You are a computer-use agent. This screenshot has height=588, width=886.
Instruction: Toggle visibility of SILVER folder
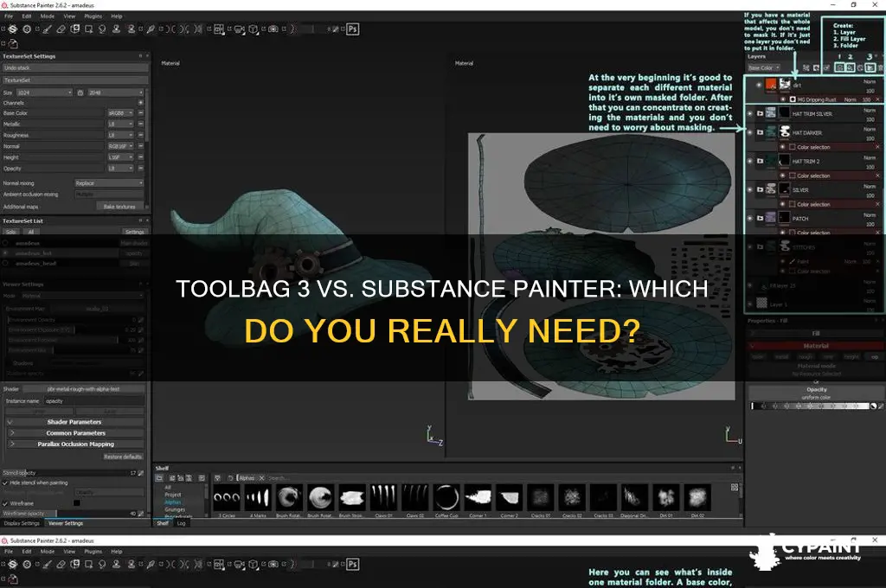tap(750, 189)
